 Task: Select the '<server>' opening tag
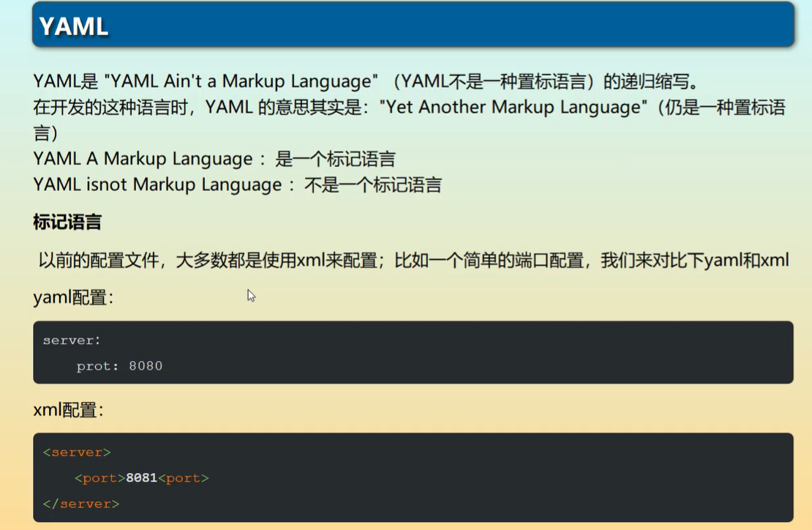coord(78,452)
